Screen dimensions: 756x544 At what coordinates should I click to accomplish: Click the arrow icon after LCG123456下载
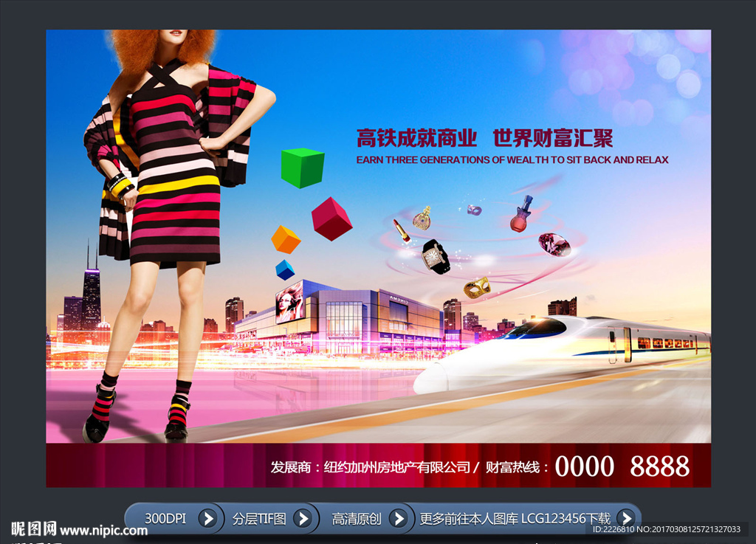626,518
